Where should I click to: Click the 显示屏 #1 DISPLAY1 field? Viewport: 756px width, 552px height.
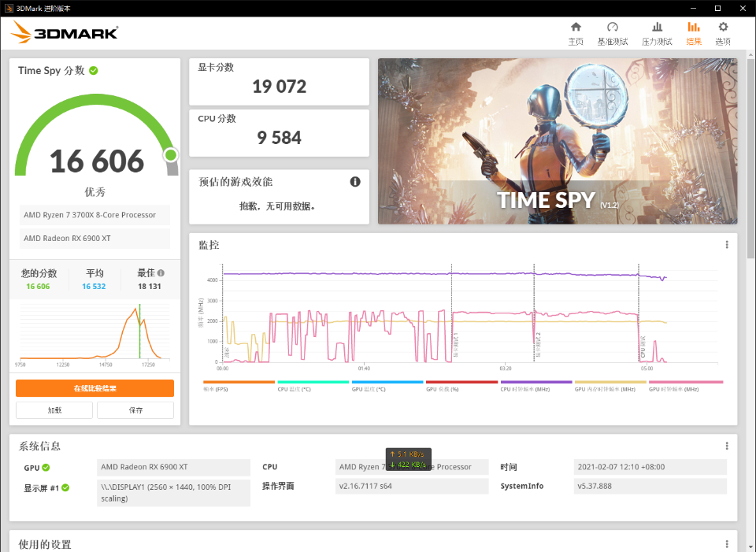[x=173, y=493]
